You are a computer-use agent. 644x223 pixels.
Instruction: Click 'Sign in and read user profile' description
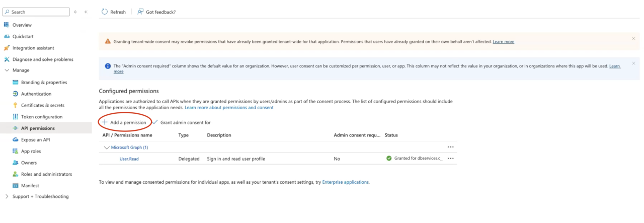(236, 159)
